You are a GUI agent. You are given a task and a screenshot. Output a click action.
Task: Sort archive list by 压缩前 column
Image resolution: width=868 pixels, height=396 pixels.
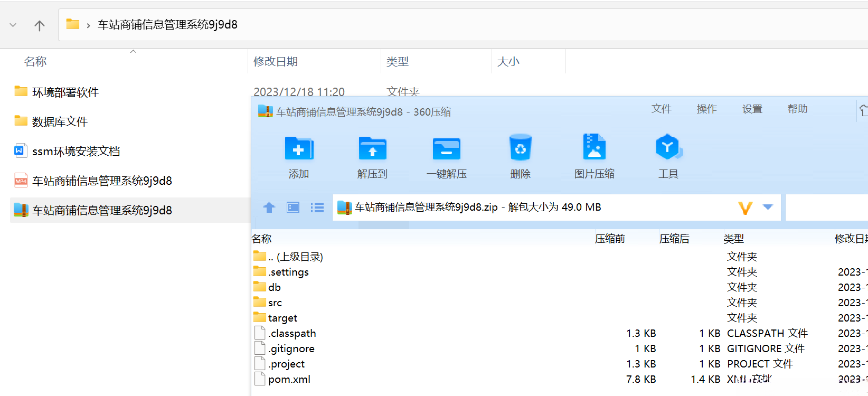coord(610,239)
